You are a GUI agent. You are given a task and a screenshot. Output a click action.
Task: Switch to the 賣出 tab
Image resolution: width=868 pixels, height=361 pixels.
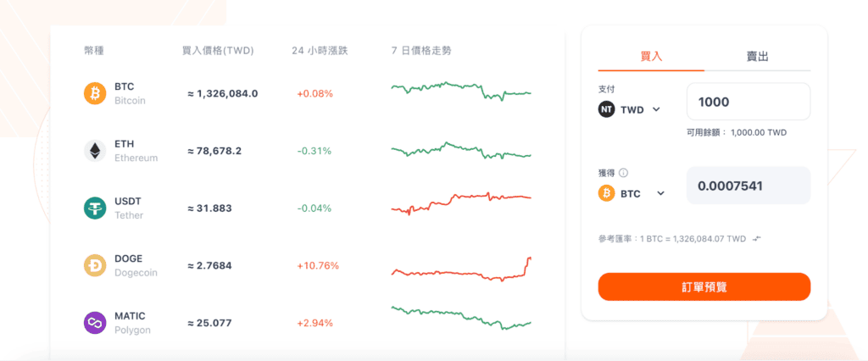point(757,57)
